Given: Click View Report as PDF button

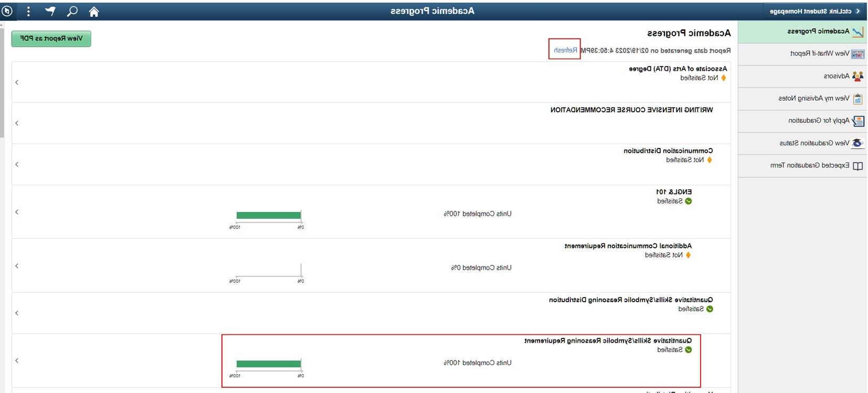Looking at the screenshot, I should coord(51,39).
